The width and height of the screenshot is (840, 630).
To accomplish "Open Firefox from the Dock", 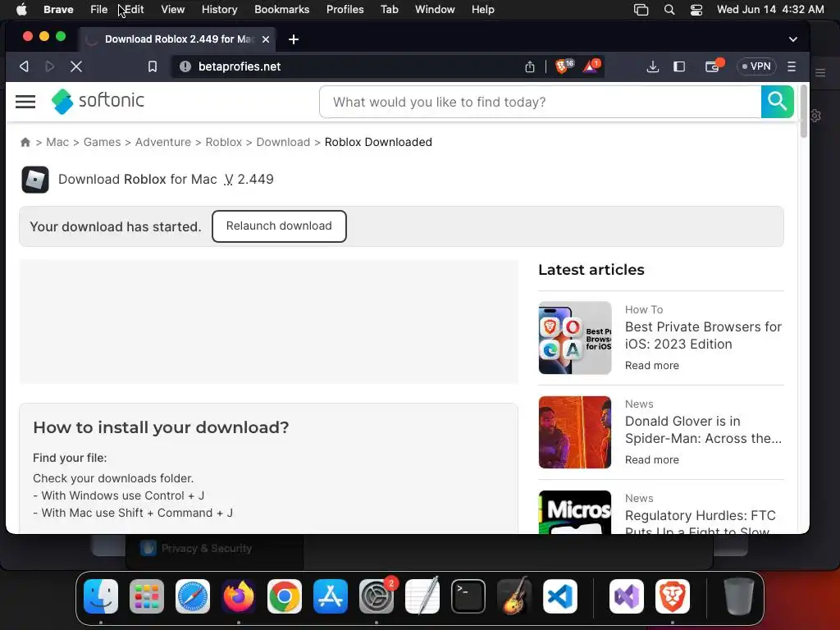I will 239,596.
